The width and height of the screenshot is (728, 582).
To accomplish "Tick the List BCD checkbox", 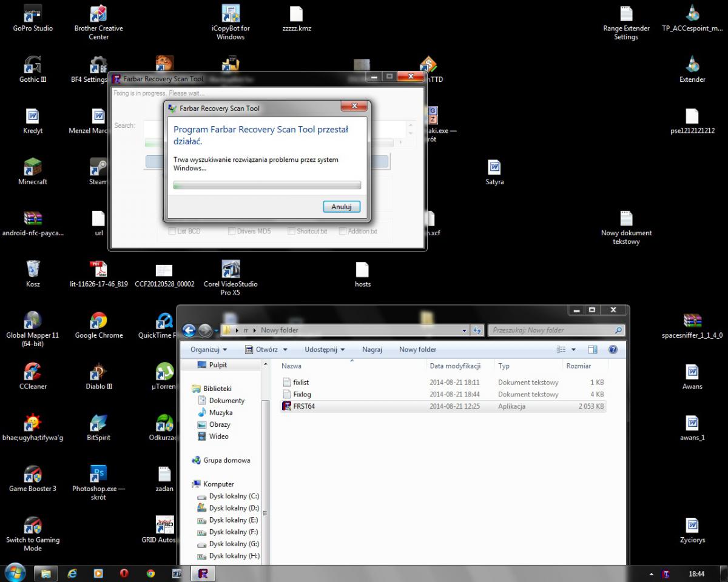I will pyautogui.click(x=173, y=231).
